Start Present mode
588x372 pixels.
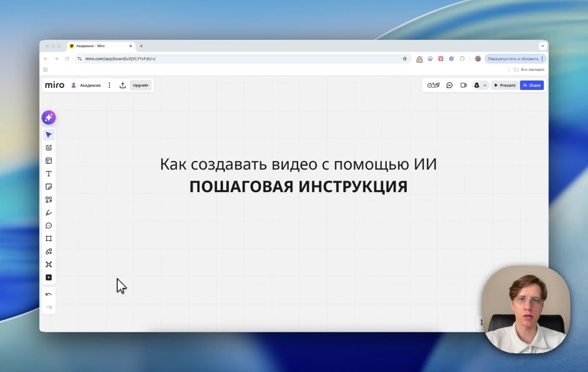click(505, 85)
